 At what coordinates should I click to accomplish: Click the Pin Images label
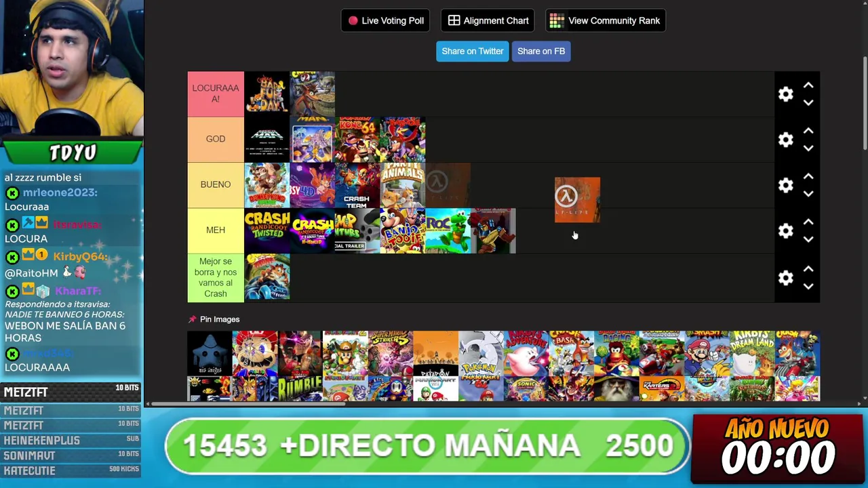coord(220,319)
